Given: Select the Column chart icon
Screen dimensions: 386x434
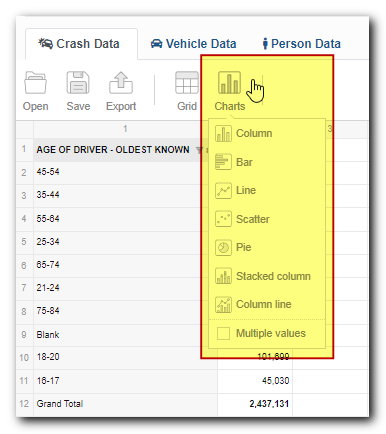Looking at the screenshot, I should (223, 133).
